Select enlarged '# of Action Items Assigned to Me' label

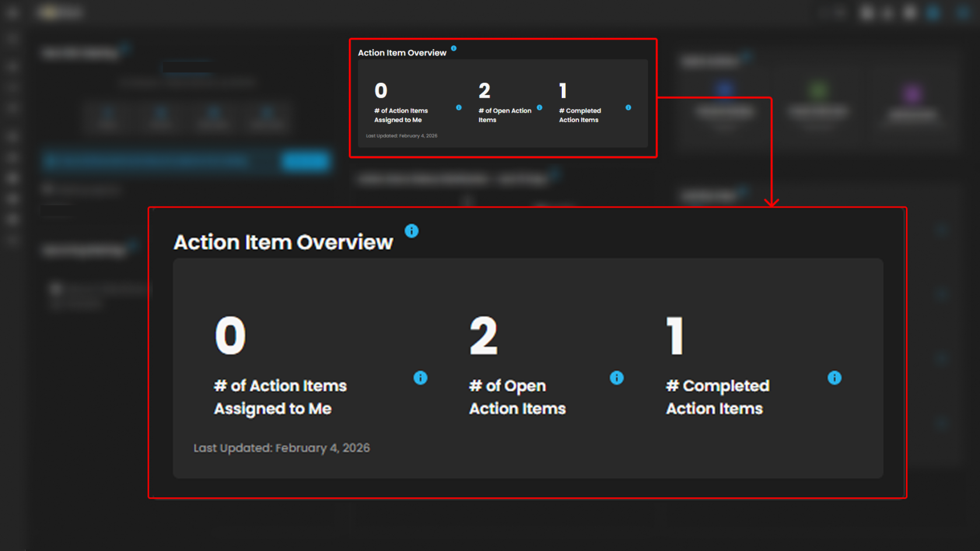[x=280, y=397]
